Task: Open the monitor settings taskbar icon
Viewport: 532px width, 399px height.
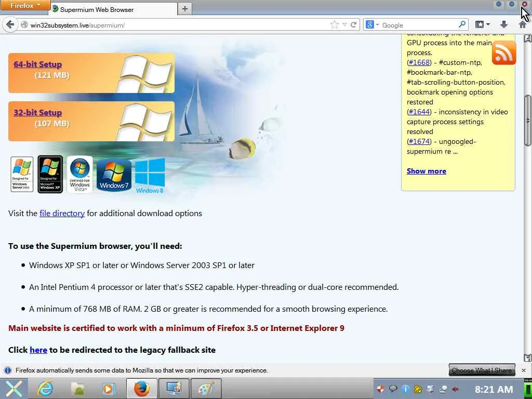Action: coord(174,389)
